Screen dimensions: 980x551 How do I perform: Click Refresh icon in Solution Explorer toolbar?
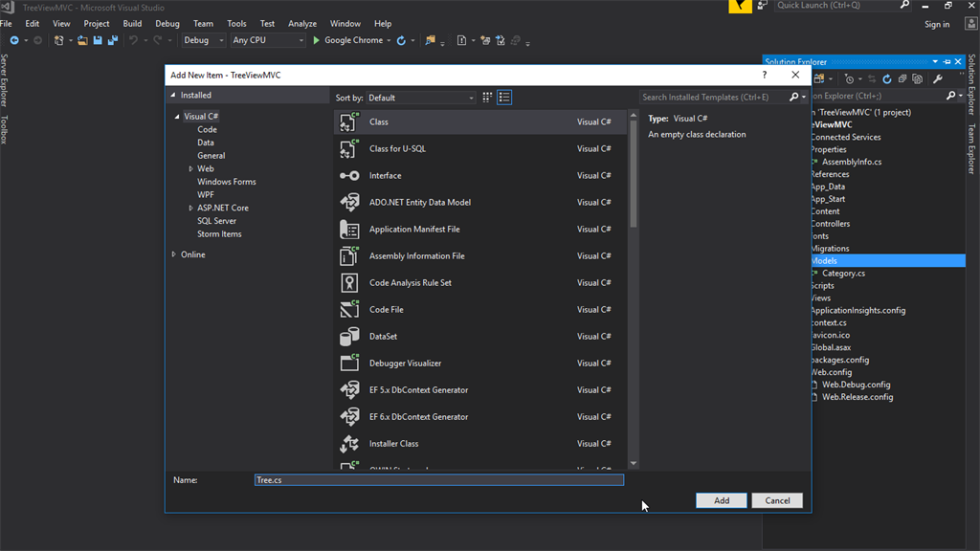coord(887,78)
